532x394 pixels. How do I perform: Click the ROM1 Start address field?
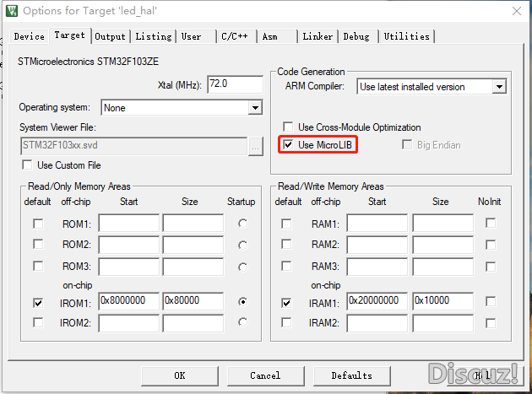[128, 223]
